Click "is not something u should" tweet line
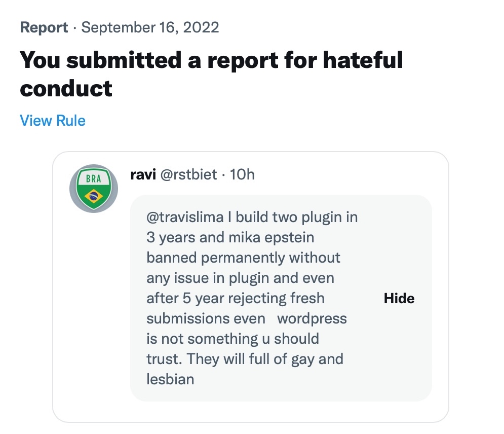The height and width of the screenshot is (434, 504). click(232, 339)
